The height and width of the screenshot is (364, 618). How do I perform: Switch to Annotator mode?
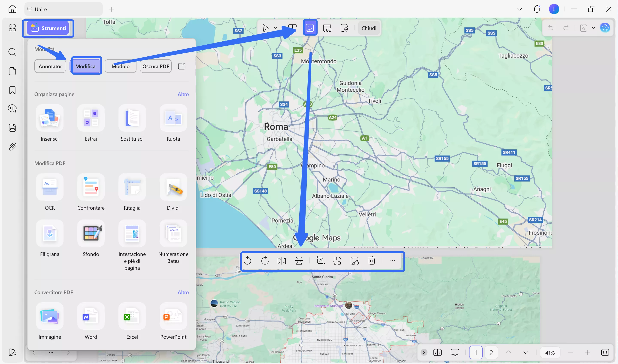click(50, 66)
